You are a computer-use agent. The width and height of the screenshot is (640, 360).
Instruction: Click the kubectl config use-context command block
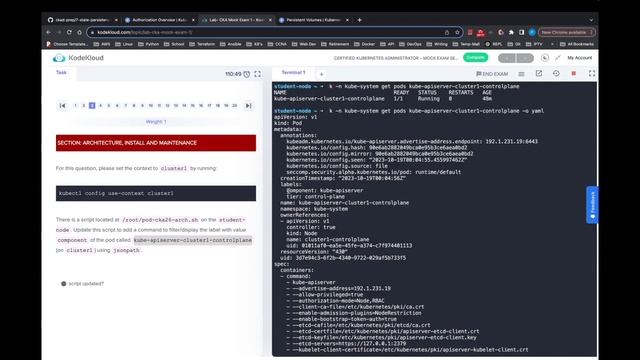156,193
